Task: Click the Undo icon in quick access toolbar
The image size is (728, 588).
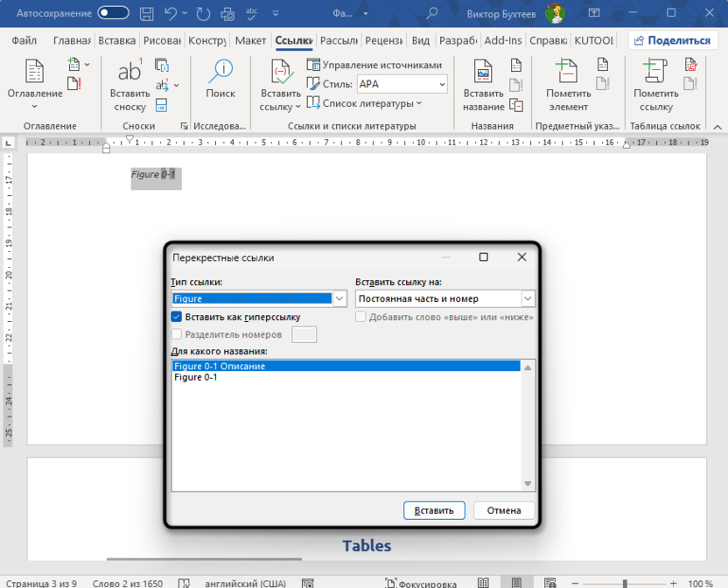Action: tap(170, 13)
